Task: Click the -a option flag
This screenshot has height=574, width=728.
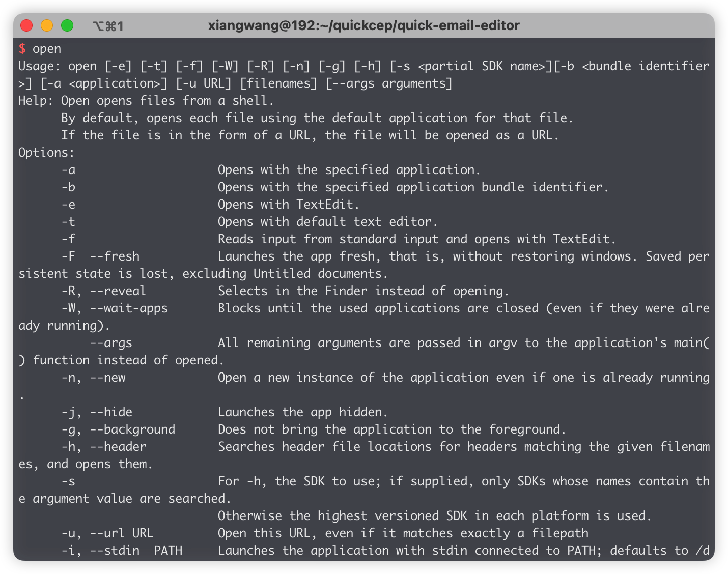Action: click(x=68, y=170)
